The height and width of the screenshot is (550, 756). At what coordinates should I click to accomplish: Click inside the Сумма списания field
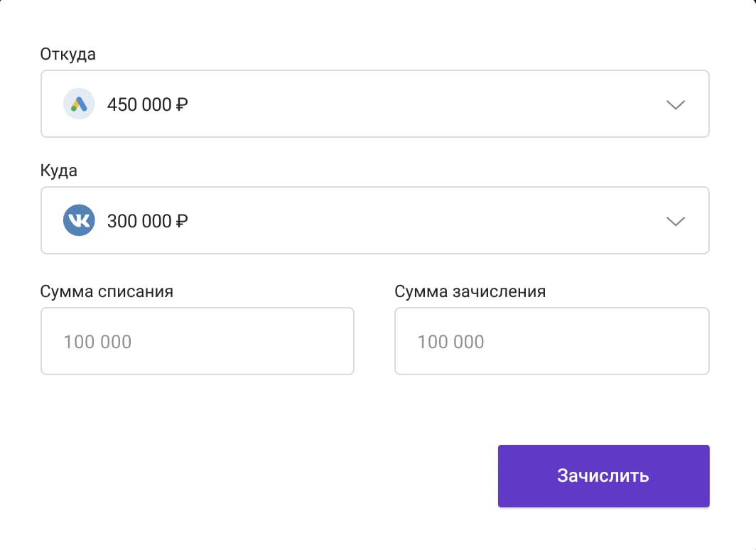point(197,341)
